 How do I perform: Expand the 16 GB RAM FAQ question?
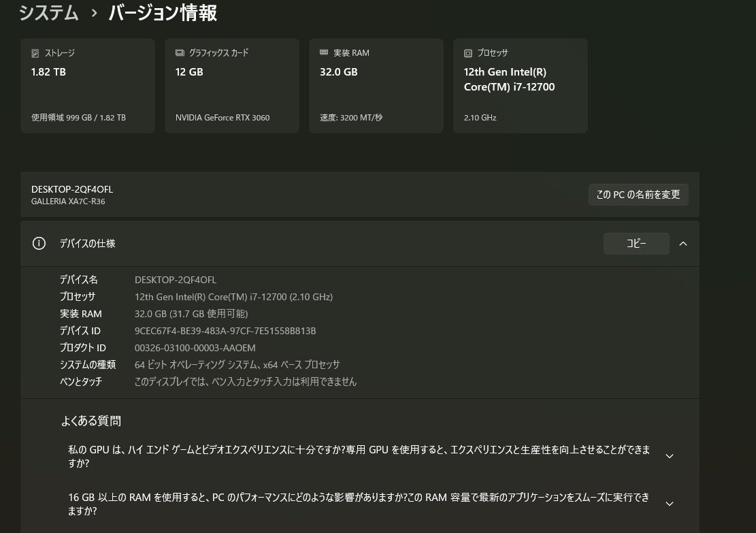point(669,503)
